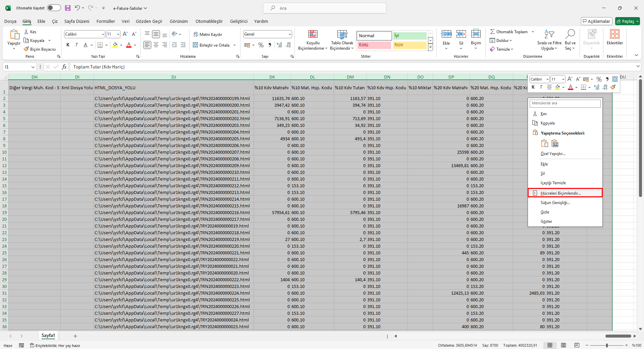Viewport: 644px width, 349px height.
Task: Click the Paylaş share button
Action: pos(628,21)
